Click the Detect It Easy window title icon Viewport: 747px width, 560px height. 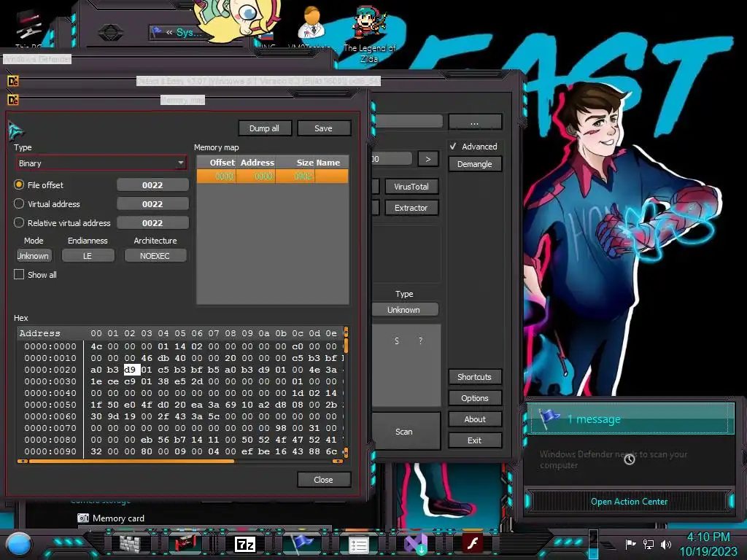(13, 81)
